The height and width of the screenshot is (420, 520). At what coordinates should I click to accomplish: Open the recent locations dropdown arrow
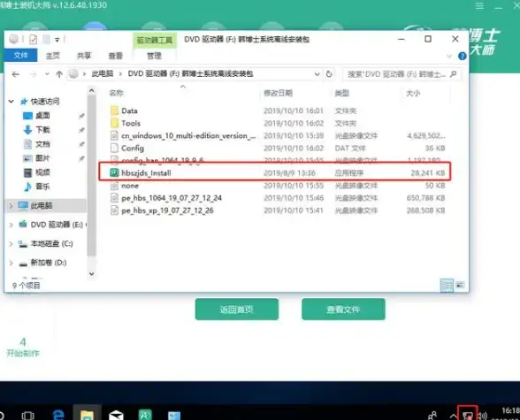47,74
